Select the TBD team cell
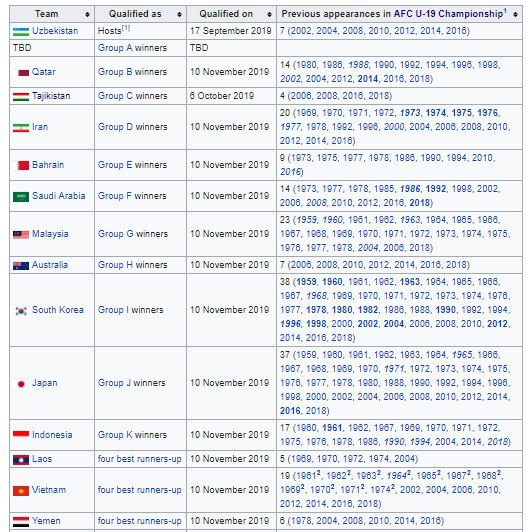The height and width of the screenshot is (532, 526). 52,48
